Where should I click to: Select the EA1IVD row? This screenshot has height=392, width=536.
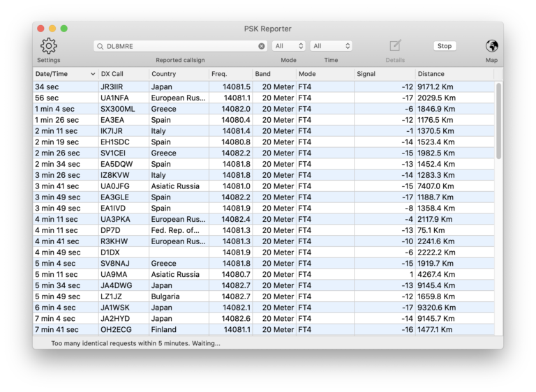264,208
